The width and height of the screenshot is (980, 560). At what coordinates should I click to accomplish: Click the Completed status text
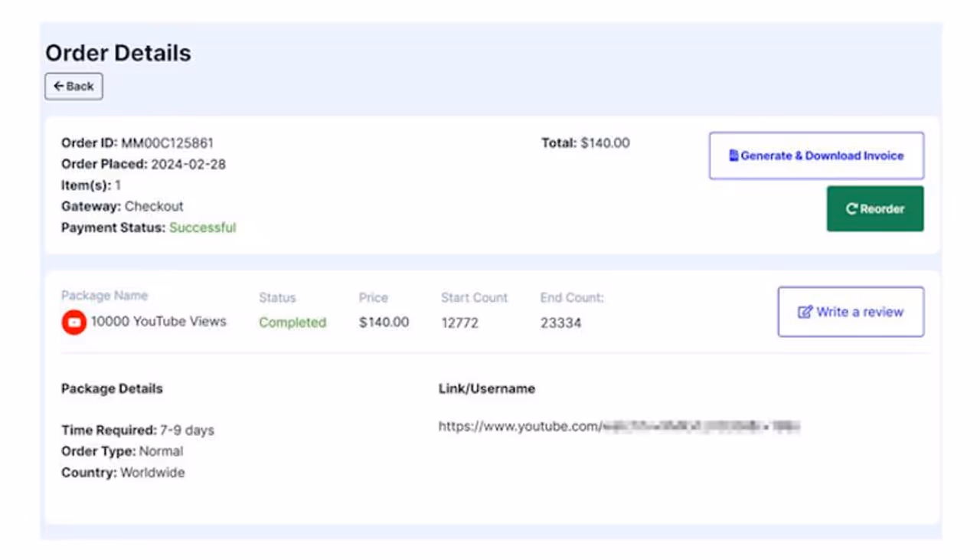(292, 323)
